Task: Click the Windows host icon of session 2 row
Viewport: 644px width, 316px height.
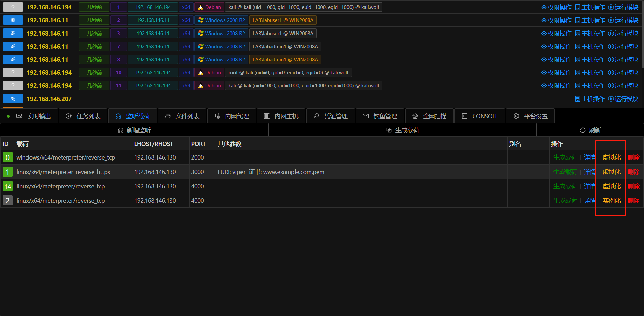Action: (x=13, y=20)
